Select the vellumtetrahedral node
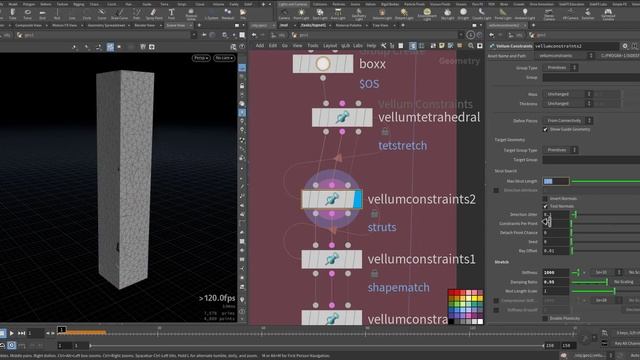640x360 pixels. 342,118
